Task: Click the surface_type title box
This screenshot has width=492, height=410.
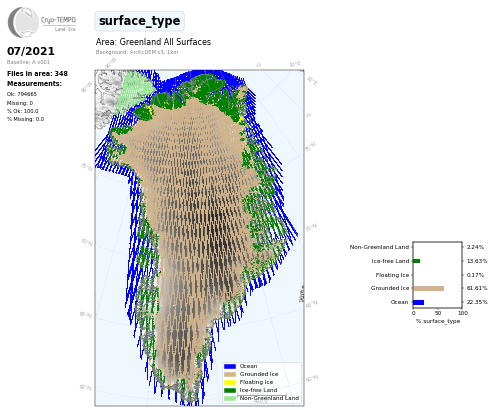Action: click(140, 21)
